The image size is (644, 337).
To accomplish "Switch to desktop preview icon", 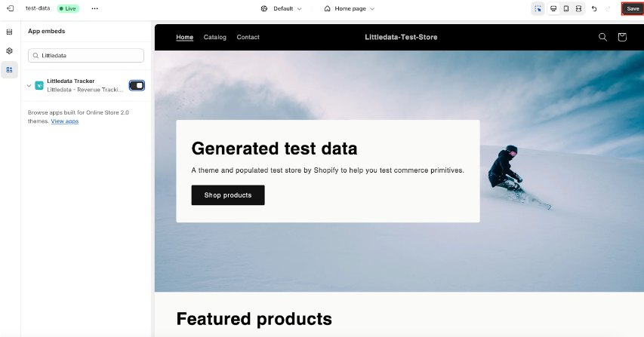I will point(553,8).
